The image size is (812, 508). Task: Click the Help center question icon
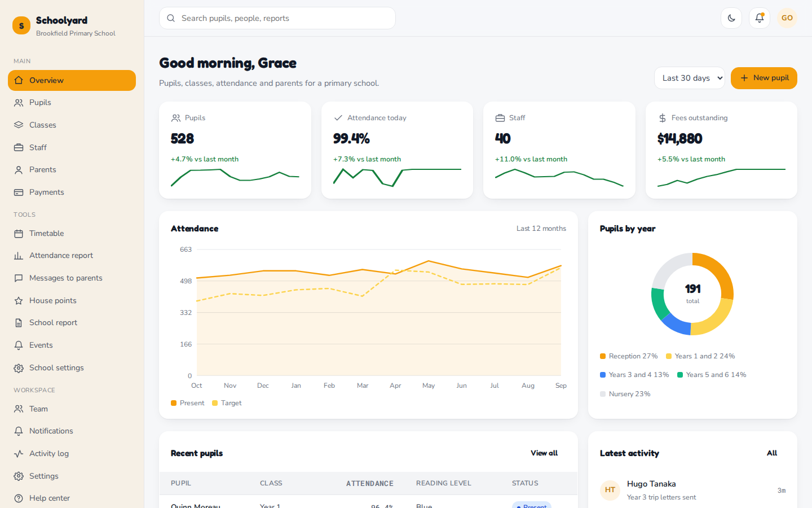[19, 498]
